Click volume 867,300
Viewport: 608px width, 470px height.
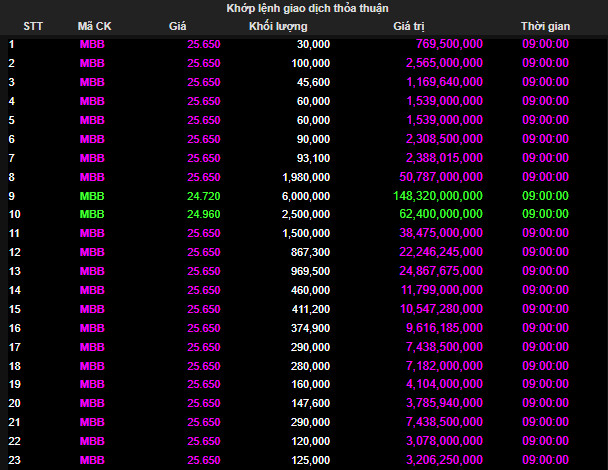click(311, 252)
